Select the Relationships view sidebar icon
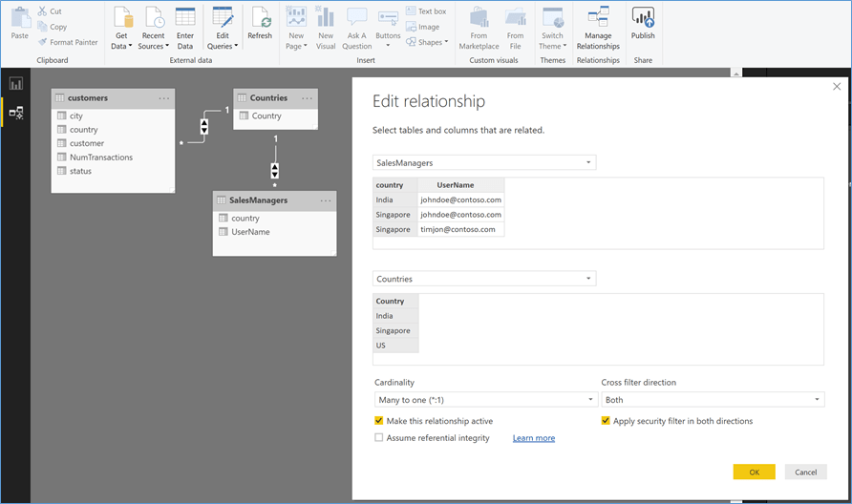852x504 pixels. pos(16,113)
